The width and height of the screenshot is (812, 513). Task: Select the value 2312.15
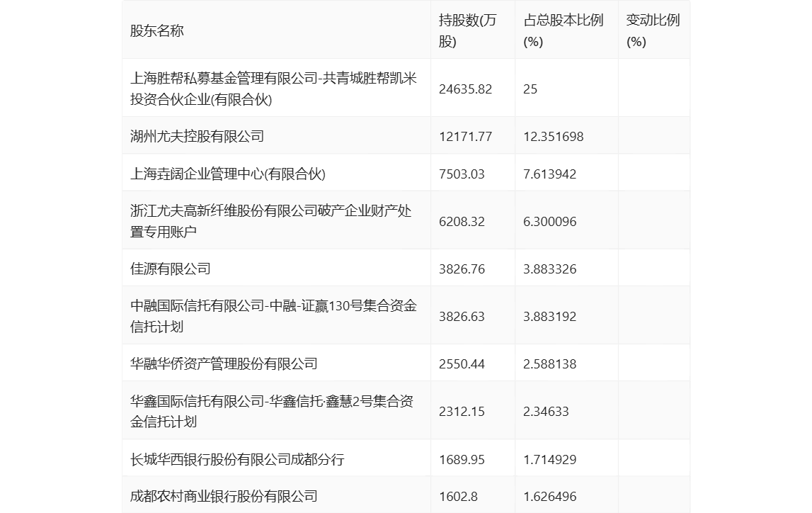point(462,412)
